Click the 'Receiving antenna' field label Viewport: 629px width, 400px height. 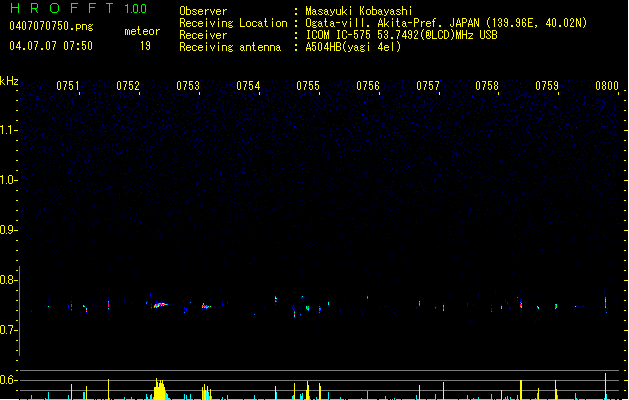tap(230, 47)
